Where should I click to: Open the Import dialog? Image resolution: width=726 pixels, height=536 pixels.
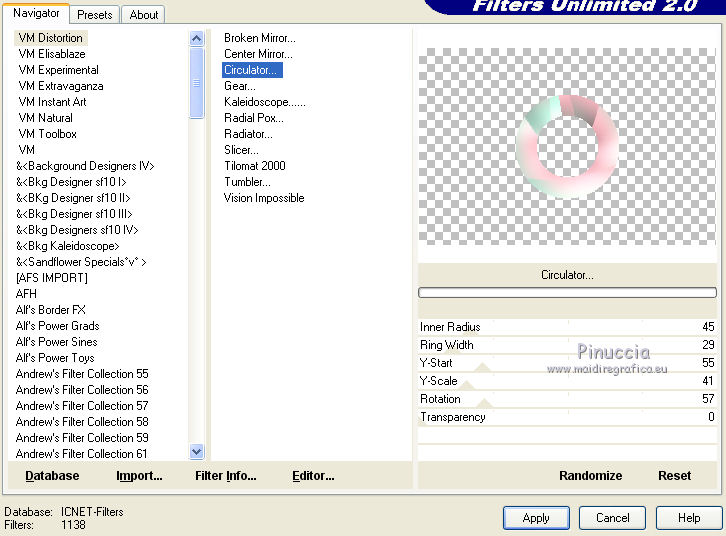click(x=139, y=476)
